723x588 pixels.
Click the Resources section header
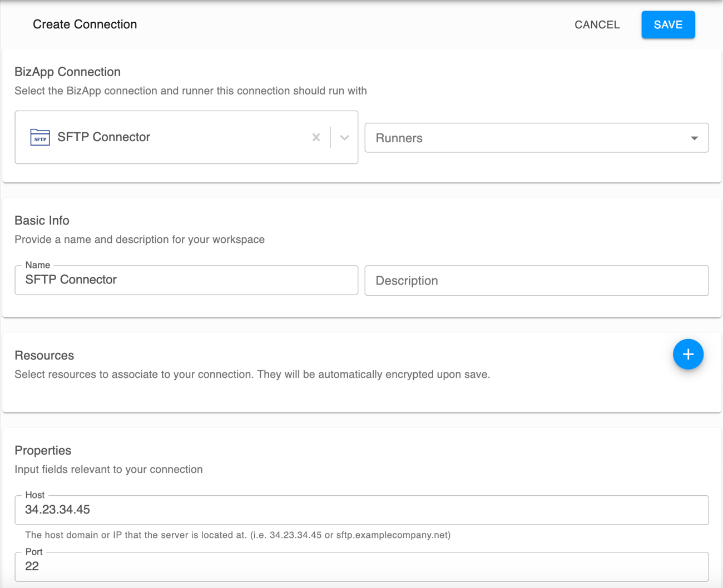(x=44, y=355)
